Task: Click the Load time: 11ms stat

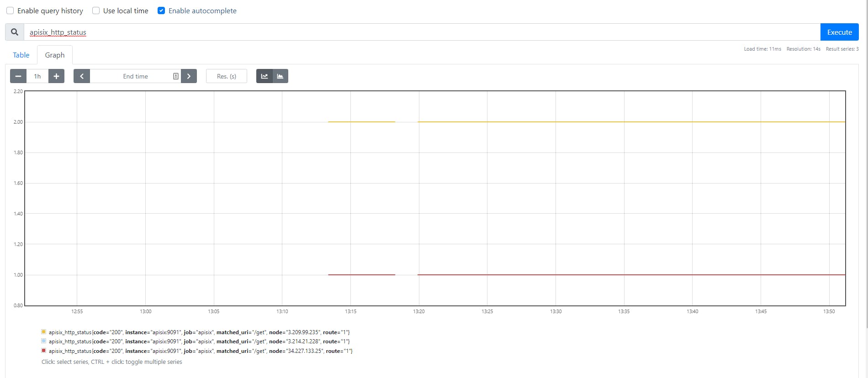Action: [762, 49]
